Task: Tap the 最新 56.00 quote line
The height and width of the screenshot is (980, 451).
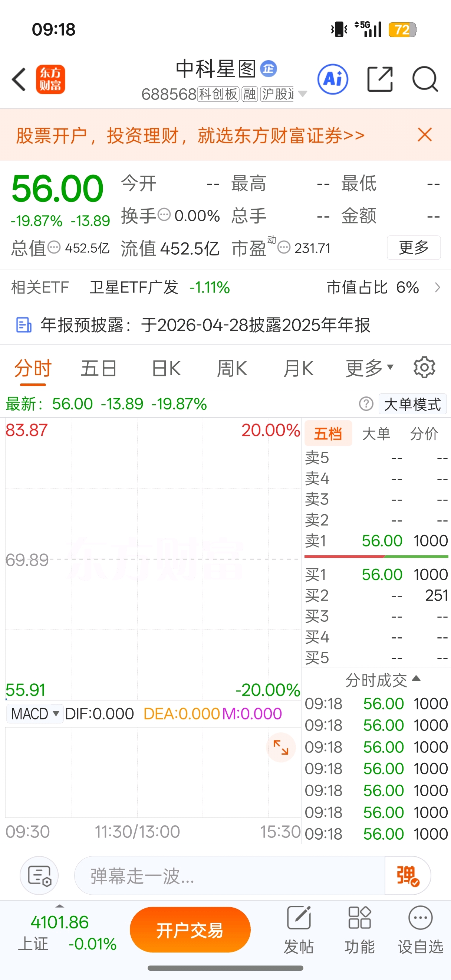Action: [106, 404]
